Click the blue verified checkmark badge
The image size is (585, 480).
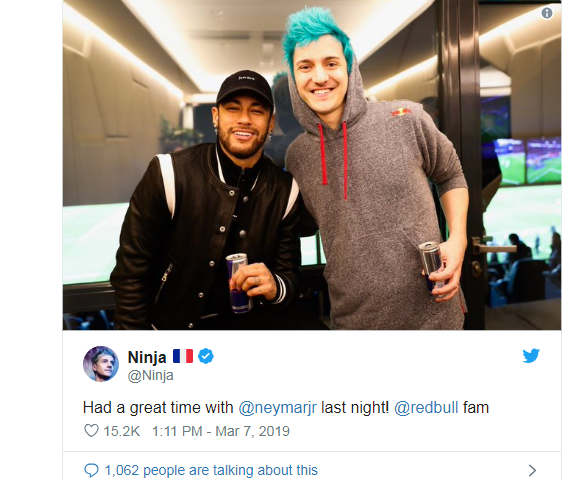[x=206, y=356]
